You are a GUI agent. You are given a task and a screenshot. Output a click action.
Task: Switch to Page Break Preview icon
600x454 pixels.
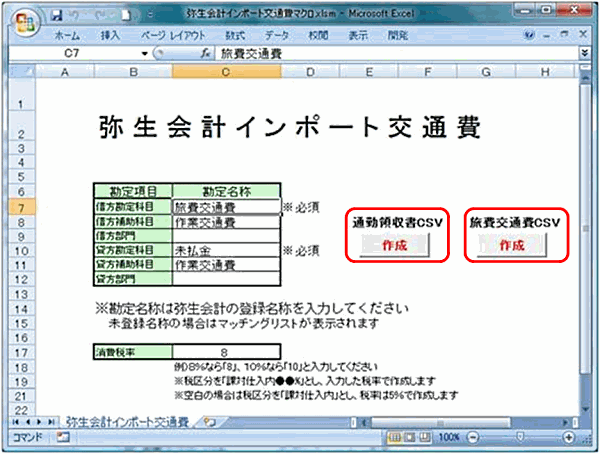pyautogui.click(x=425, y=437)
